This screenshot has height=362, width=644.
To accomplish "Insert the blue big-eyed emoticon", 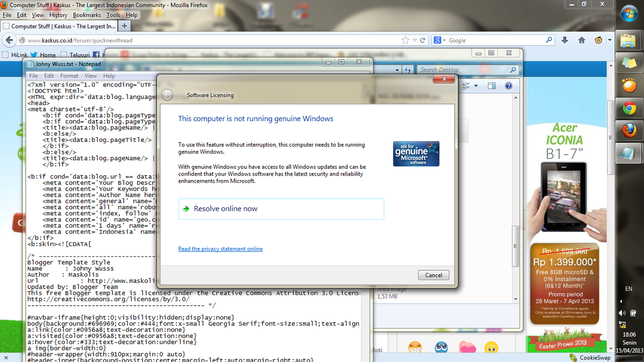I will coord(441,347).
